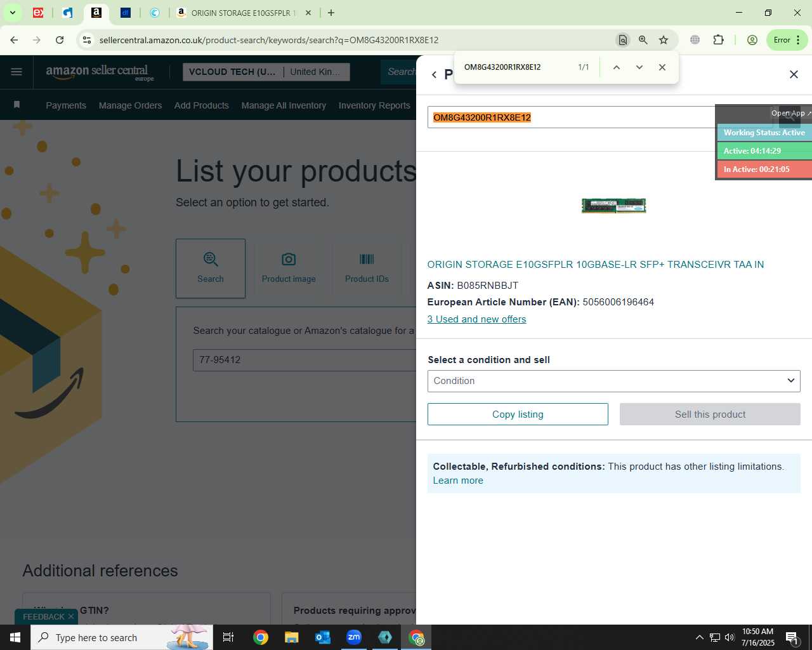The image size is (812, 650).
Task: Click the catalogue search field showing 77-95412
Action: coord(304,360)
